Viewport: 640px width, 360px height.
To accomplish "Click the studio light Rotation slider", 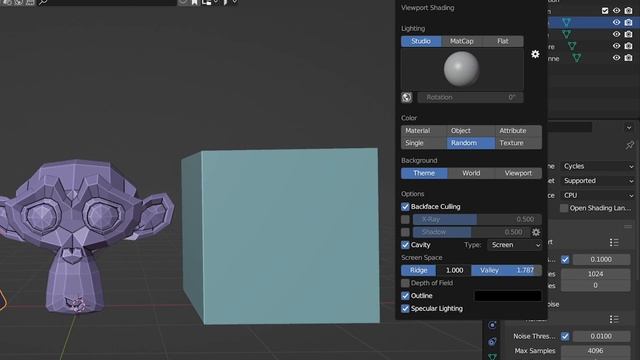I will point(470,97).
